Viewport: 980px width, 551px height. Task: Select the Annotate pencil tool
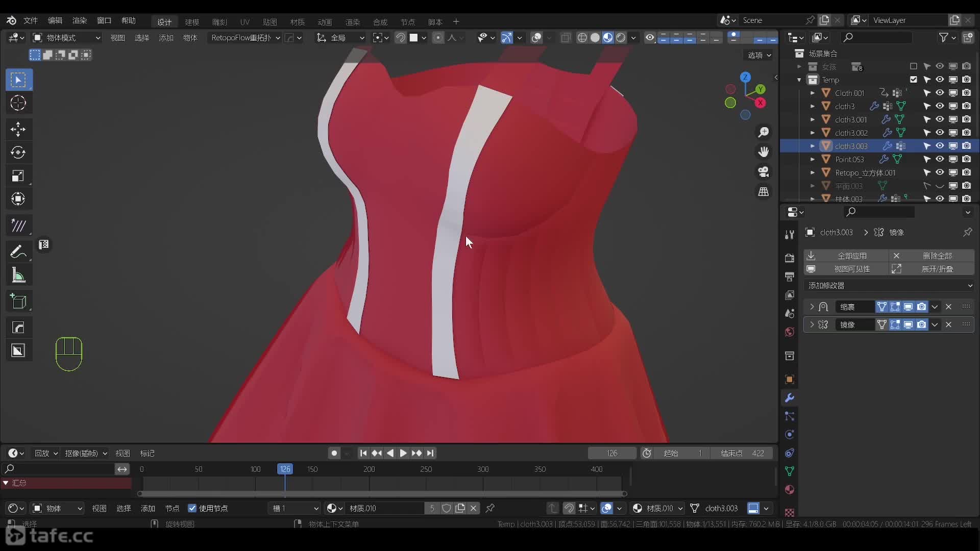point(18,252)
